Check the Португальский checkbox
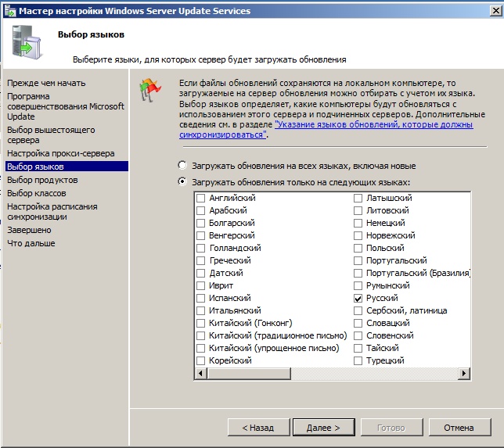504x448 pixels. 358,260
